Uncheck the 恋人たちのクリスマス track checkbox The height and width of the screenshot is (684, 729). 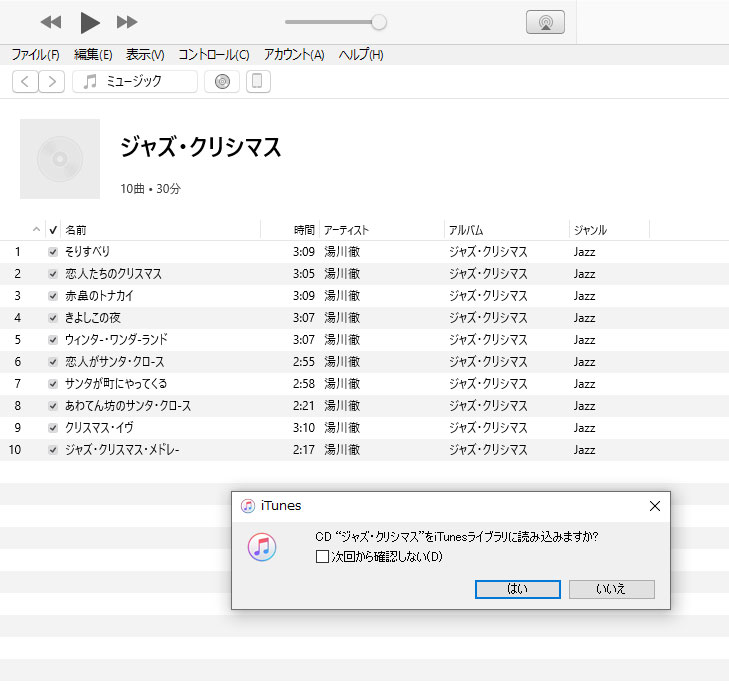tap(53, 274)
